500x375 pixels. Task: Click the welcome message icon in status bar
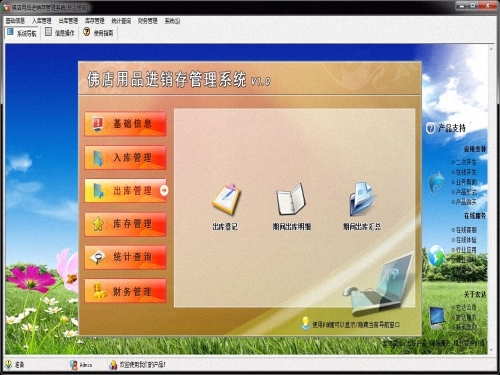point(113,365)
